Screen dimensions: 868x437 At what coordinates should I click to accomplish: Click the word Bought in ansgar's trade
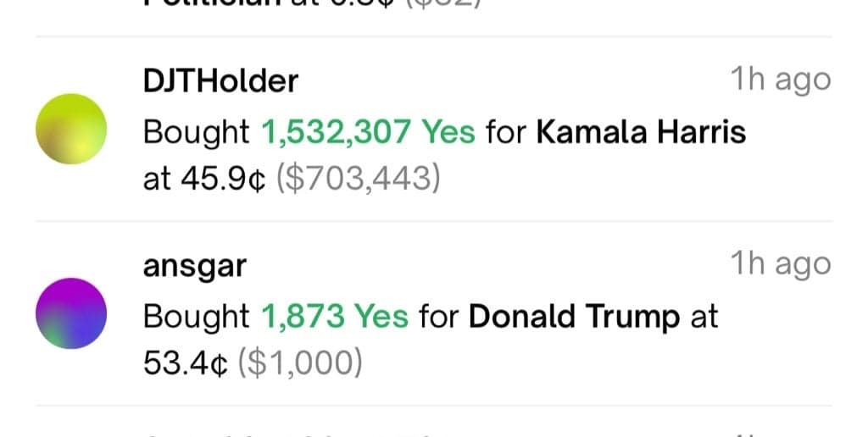(x=197, y=317)
